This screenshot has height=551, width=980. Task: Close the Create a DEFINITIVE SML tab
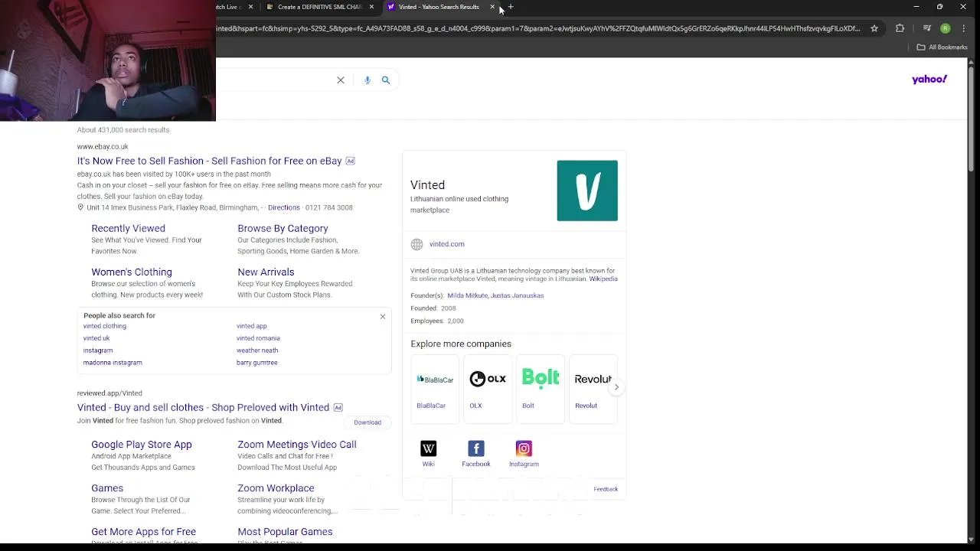click(371, 7)
